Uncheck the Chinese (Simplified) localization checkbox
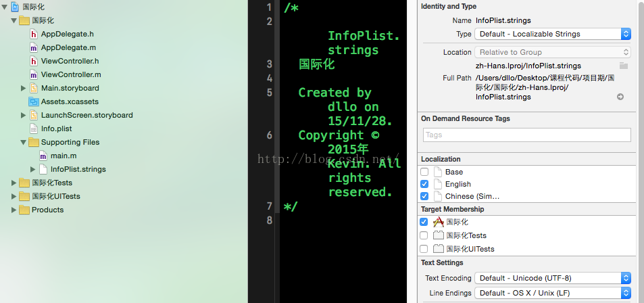The width and height of the screenshot is (644, 303). [424, 196]
